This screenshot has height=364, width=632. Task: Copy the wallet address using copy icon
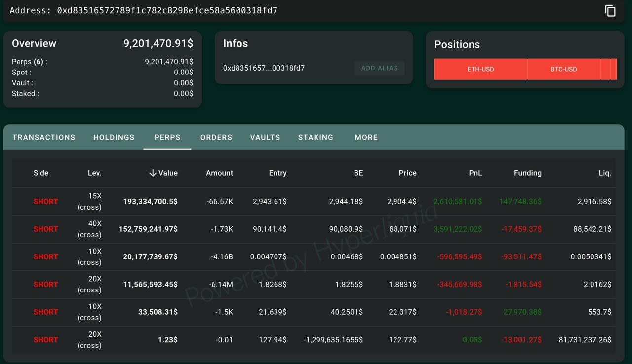(x=610, y=11)
